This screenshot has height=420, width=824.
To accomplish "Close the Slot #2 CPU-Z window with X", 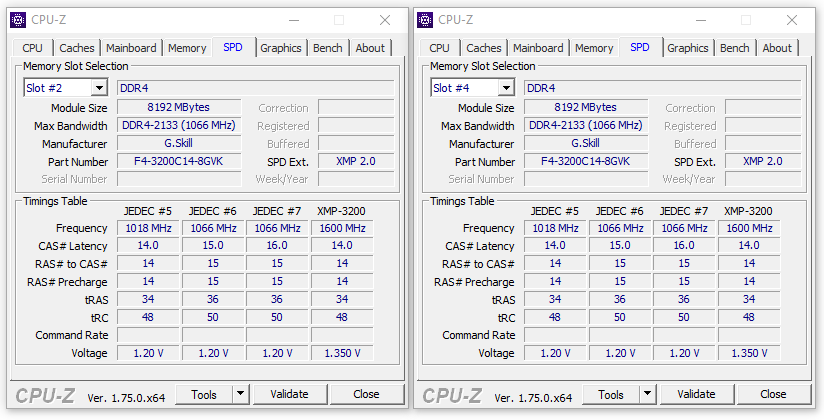I will [x=385, y=21].
